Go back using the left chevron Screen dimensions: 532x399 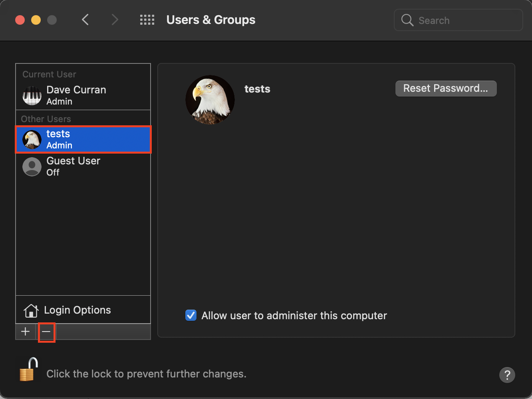[x=85, y=20]
